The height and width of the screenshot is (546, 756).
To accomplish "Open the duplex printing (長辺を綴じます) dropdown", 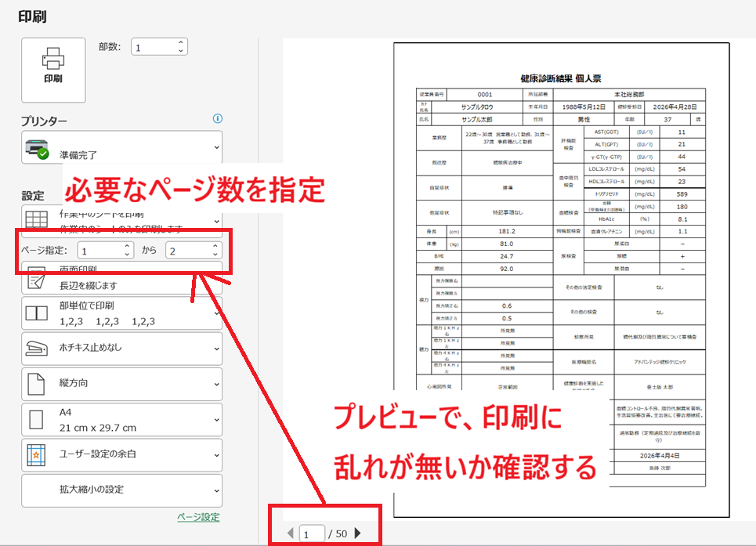I will tap(122, 278).
